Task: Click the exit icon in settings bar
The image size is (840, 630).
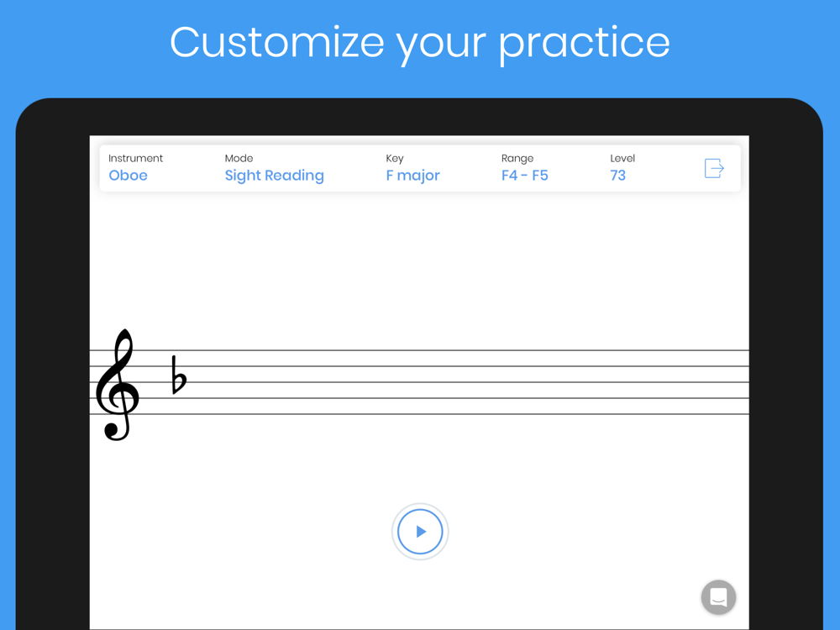Action: pyautogui.click(x=714, y=168)
